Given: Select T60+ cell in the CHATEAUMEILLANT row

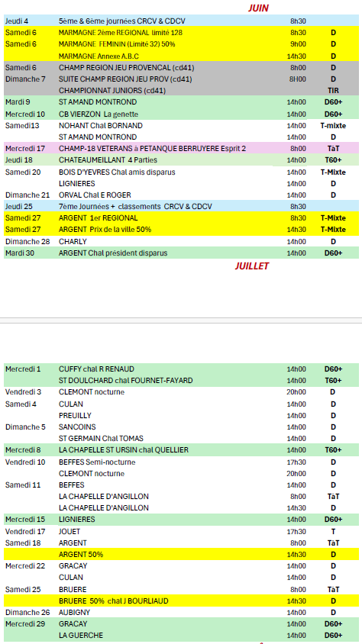Looking at the screenshot, I should pyautogui.click(x=333, y=160).
